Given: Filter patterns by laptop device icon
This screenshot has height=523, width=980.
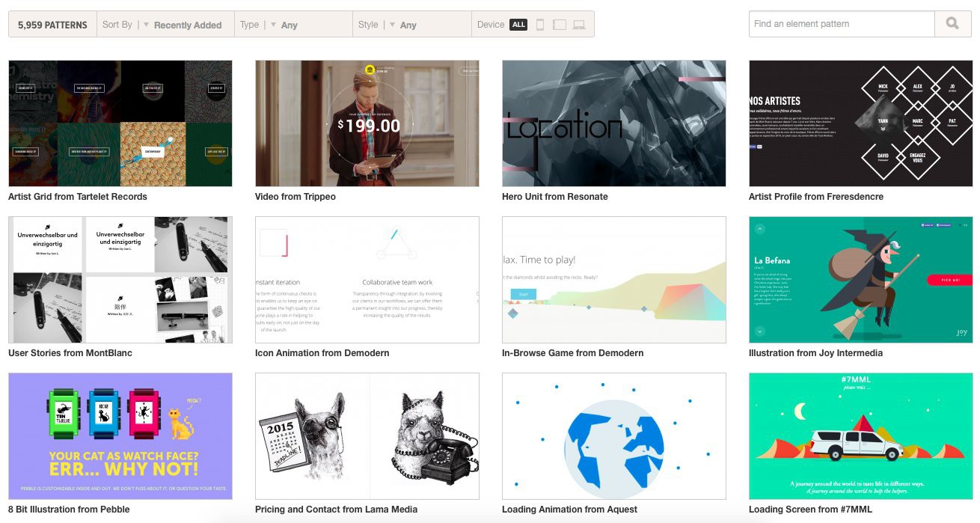Looking at the screenshot, I should click(x=579, y=25).
